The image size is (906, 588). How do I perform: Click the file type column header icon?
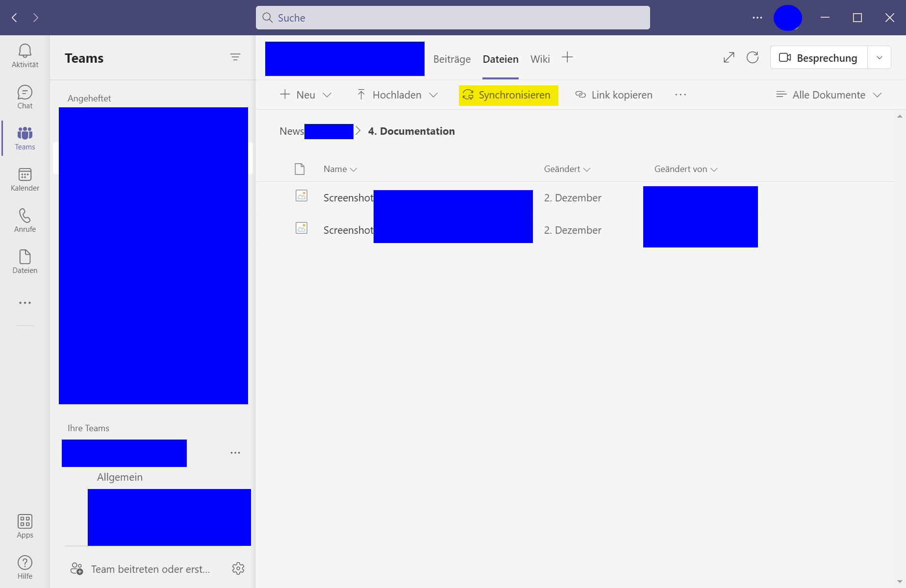click(x=300, y=169)
